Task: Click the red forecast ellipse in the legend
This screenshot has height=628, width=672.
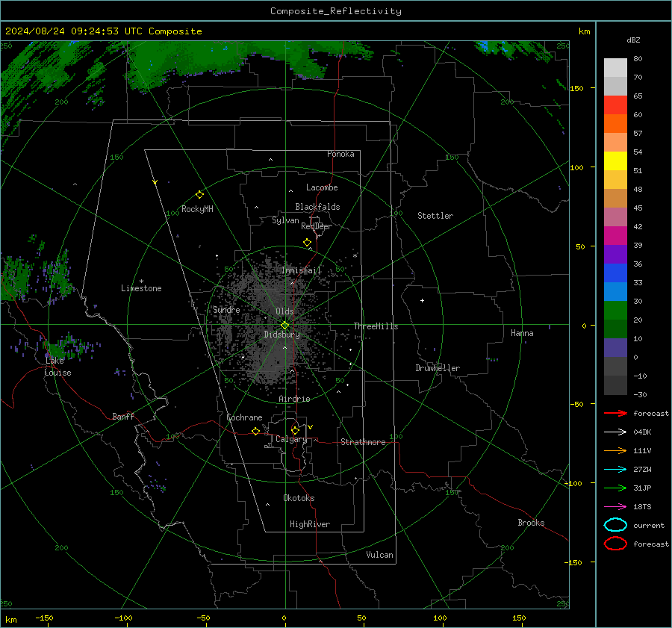Action: pyautogui.click(x=615, y=544)
